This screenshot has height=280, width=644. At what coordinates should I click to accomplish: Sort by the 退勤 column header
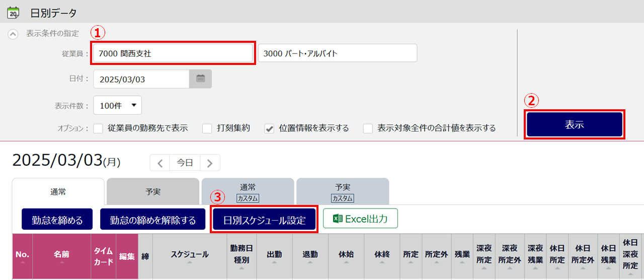tap(310, 256)
